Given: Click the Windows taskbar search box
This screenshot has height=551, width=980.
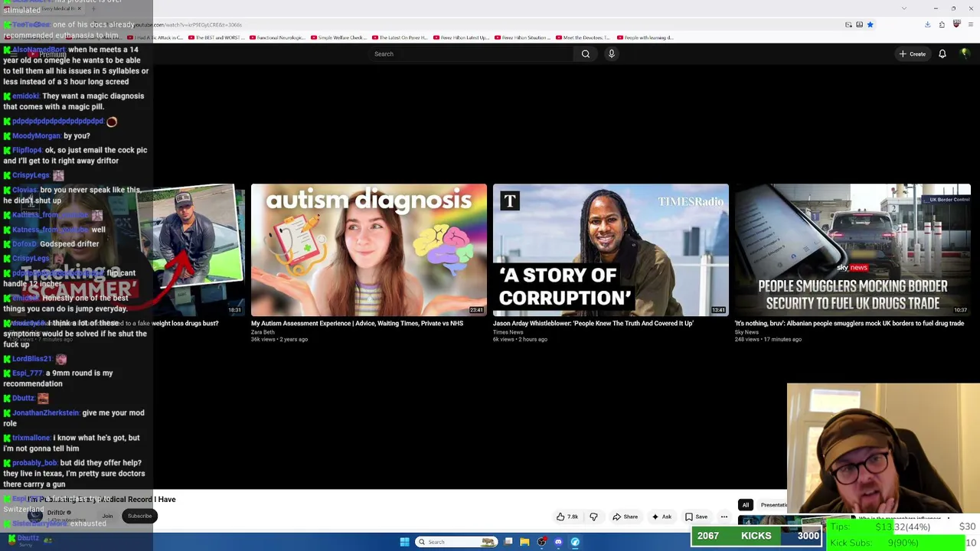Looking at the screenshot, I should (x=456, y=542).
